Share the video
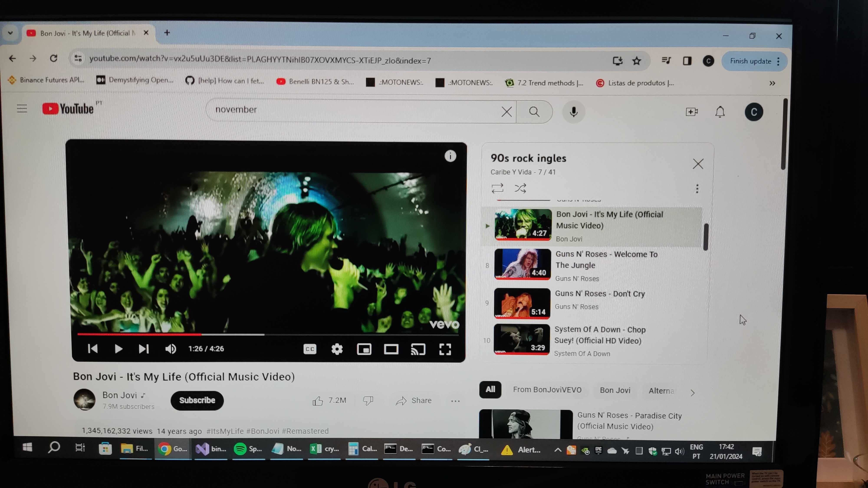The height and width of the screenshot is (488, 868). 414,400
